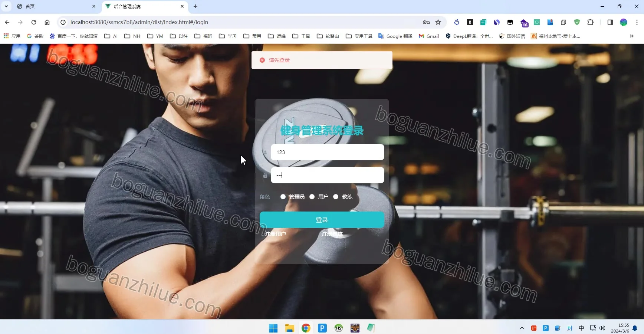Open the Gmail bookmark
This screenshot has height=334, width=644.
429,36
